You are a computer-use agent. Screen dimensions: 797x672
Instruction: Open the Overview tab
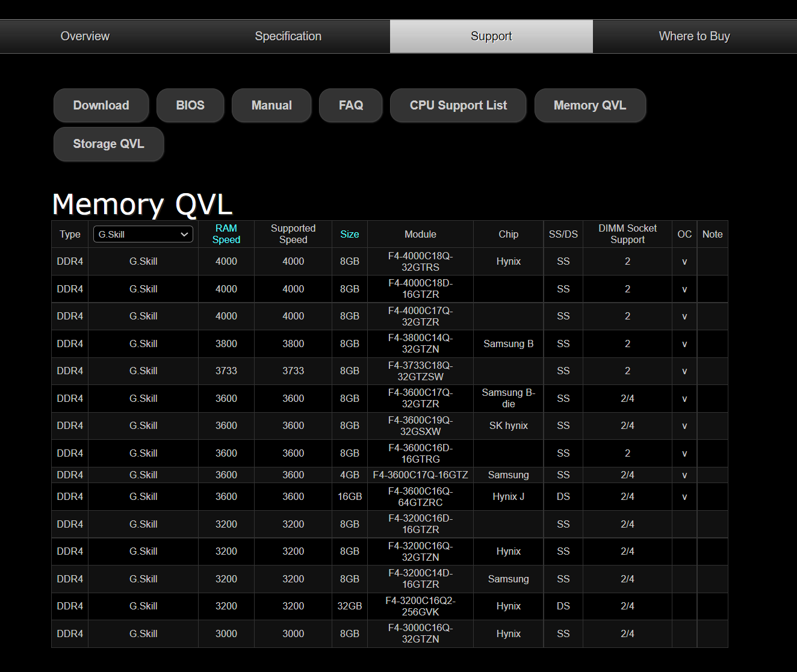(x=85, y=36)
